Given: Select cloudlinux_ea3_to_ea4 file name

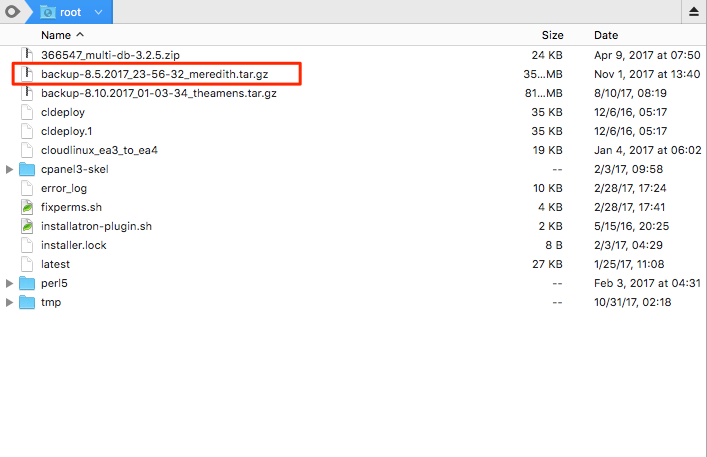Looking at the screenshot, I should 99,150.
